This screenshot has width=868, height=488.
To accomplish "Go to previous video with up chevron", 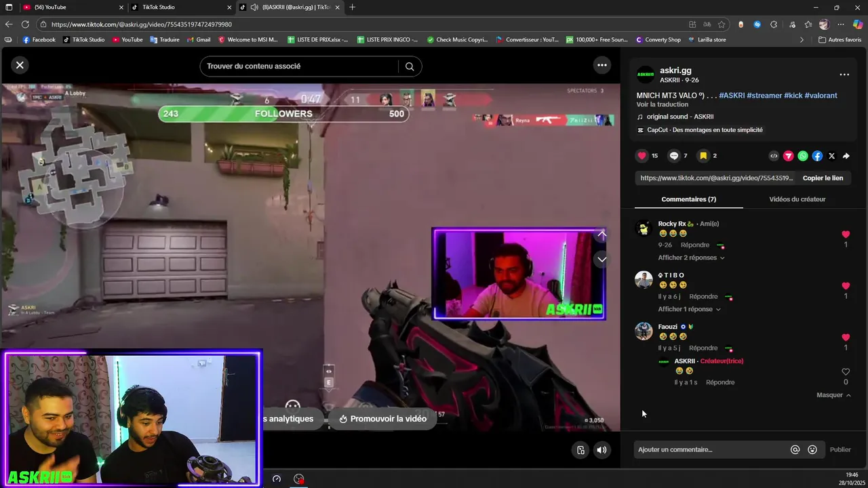I will [x=601, y=235].
